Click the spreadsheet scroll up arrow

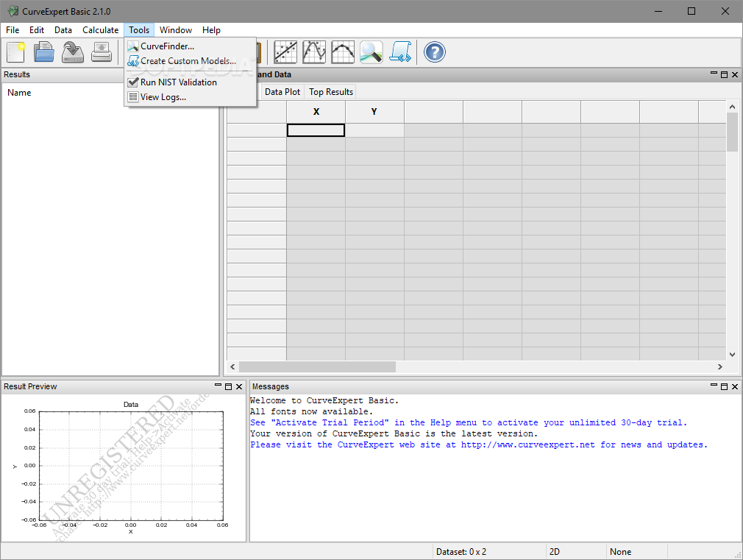tap(732, 107)
